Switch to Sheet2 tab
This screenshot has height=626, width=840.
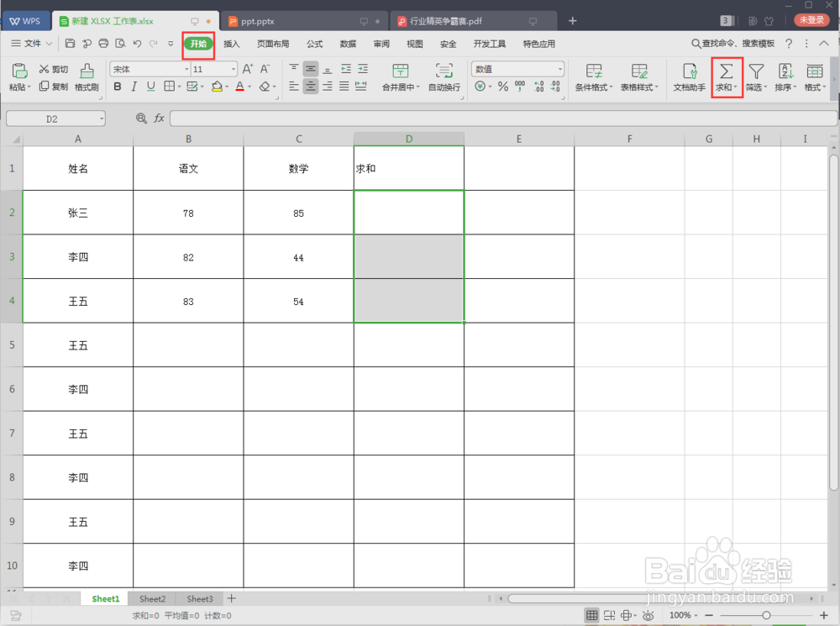tap(152, 598)
